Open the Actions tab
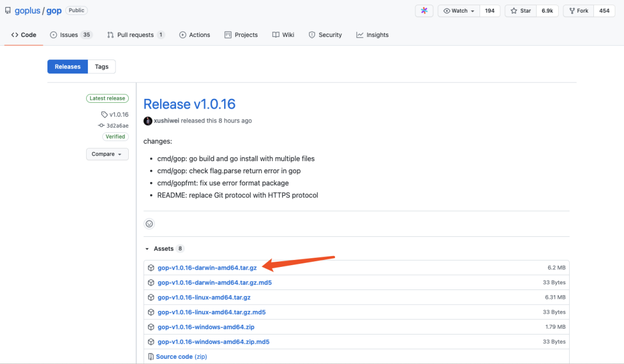This screenshot has height=364, width=624. (x=195, y=35)
